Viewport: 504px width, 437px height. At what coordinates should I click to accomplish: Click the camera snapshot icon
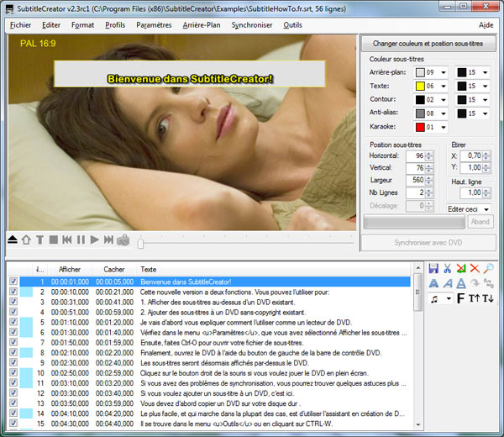tap(123, 240)
